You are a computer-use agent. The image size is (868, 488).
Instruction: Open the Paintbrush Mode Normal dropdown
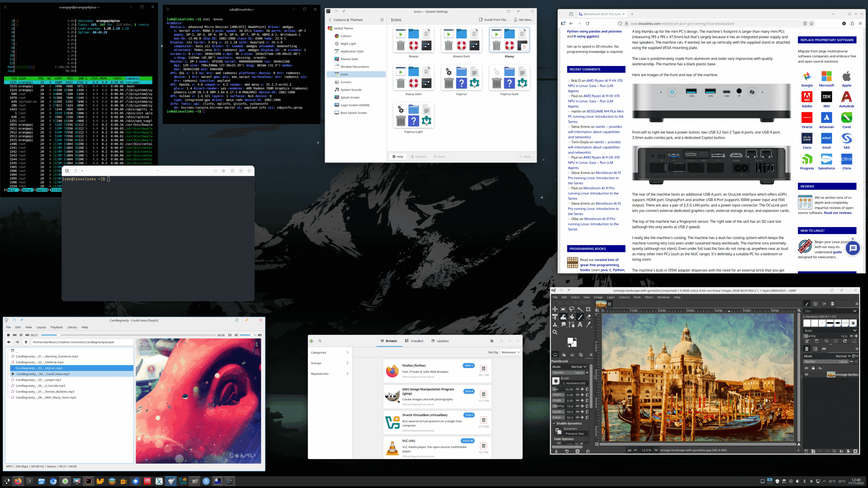tap(578, 367)
